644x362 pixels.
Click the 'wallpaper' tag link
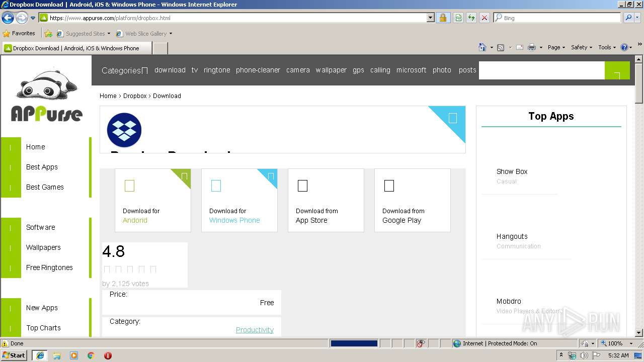[331, 70]
